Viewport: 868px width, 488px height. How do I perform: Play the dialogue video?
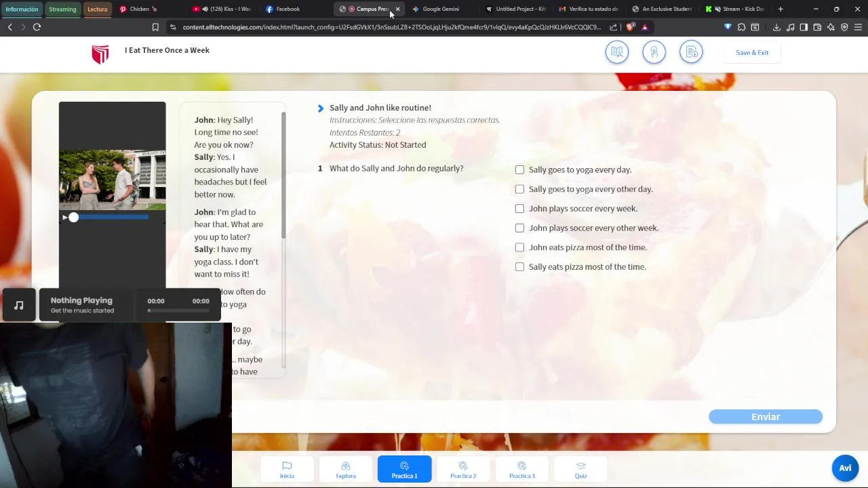coord(64,218)
